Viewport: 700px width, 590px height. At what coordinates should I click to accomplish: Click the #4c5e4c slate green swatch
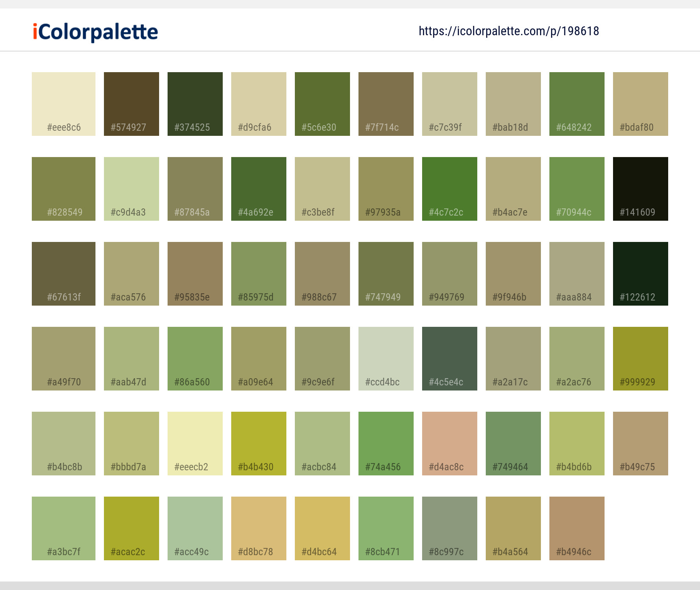450,359
